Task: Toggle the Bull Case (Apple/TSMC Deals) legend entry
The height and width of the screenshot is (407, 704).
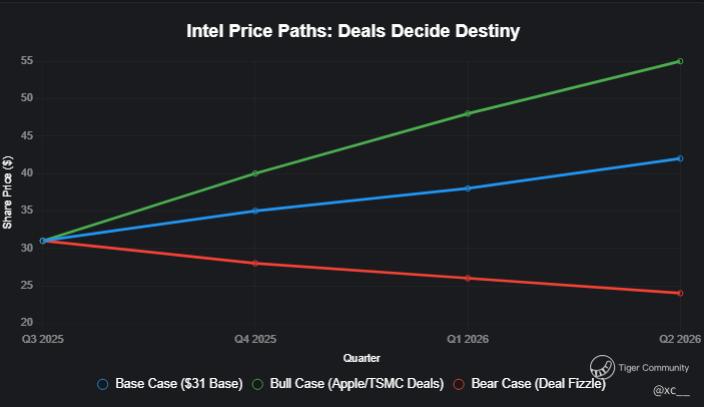Action: point(348,384)
